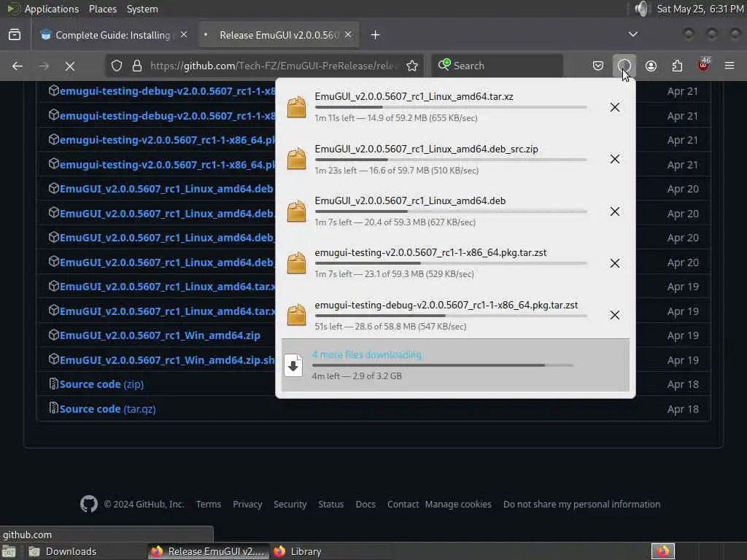Click archive icon of emugui-testing pkg.tar.zst download
Viewport: 747px width, 560px height.
pos(296,263)
